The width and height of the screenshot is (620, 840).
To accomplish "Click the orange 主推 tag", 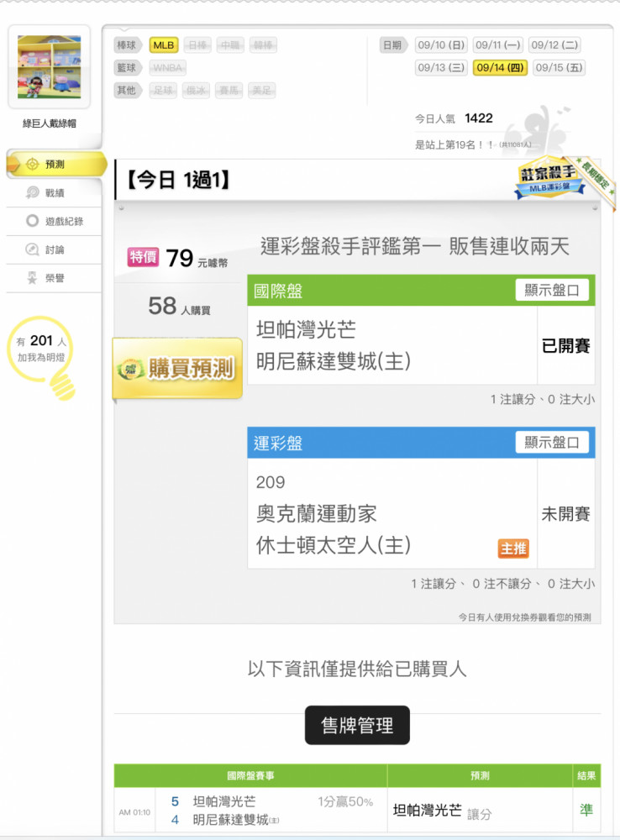I will pos(512,549).
